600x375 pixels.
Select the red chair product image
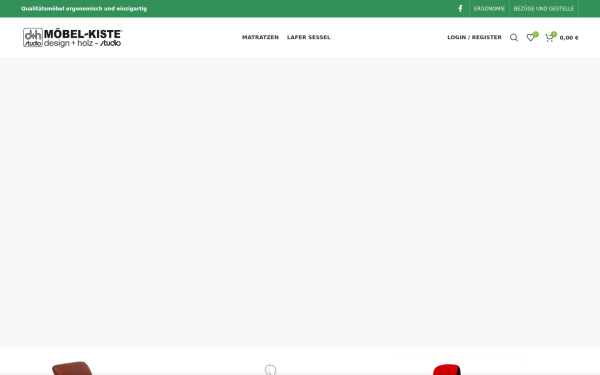[x=447, y=370]
